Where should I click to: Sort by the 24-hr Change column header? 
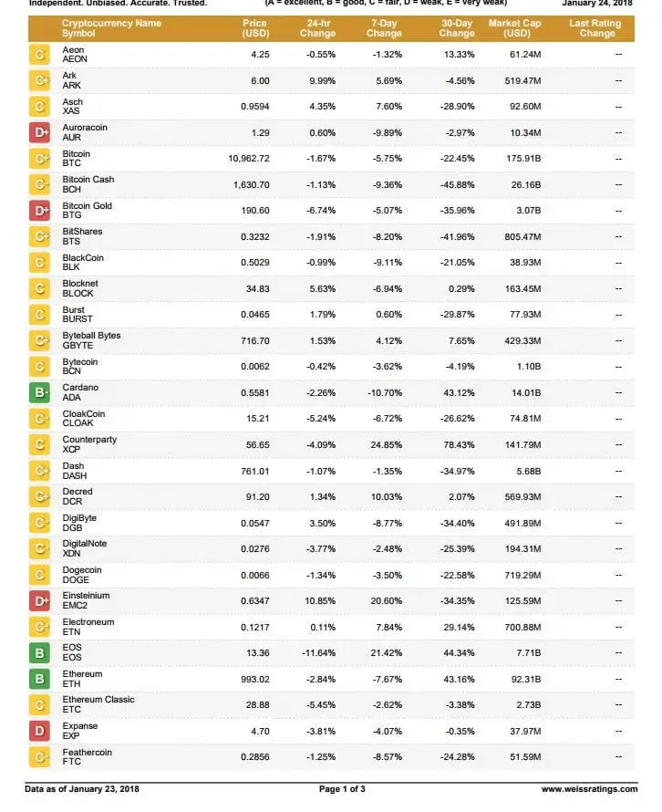pos(317,28)
